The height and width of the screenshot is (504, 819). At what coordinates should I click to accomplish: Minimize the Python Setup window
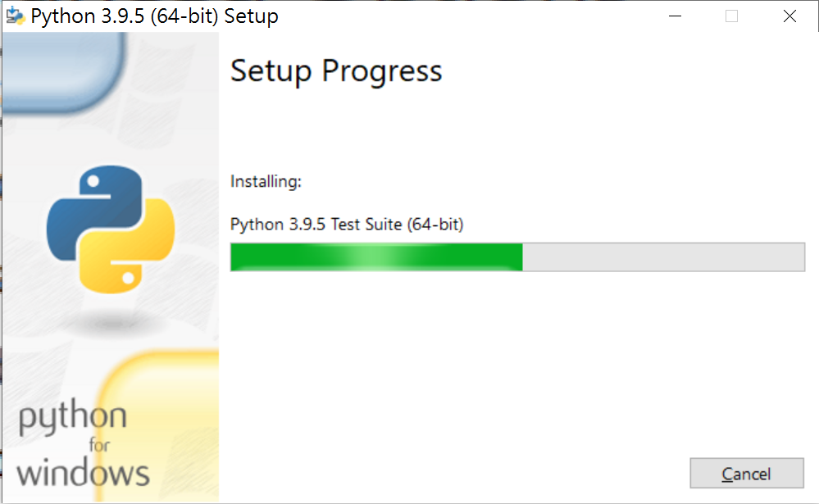[675, 16]
